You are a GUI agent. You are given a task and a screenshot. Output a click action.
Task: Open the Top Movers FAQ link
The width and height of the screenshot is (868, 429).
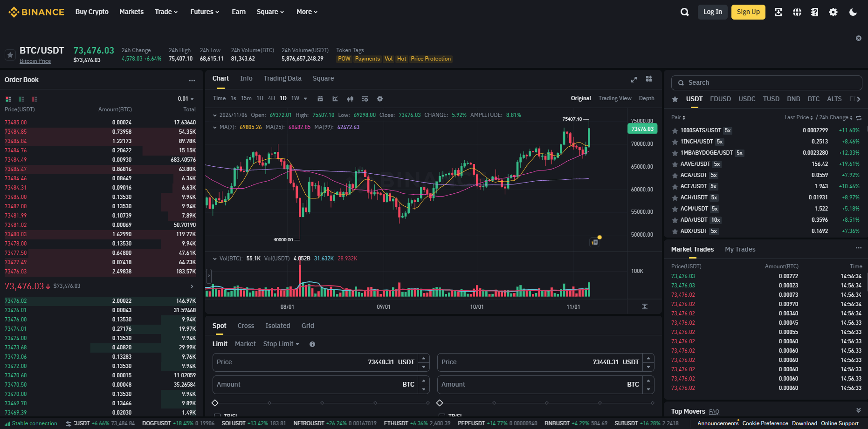pyautogui.click(x=714, y=412)
